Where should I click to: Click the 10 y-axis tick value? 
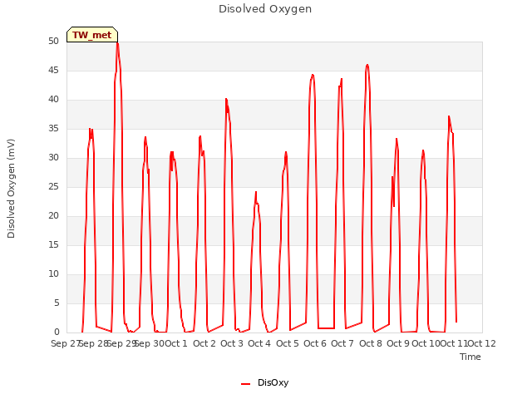(x=53, y=273)
